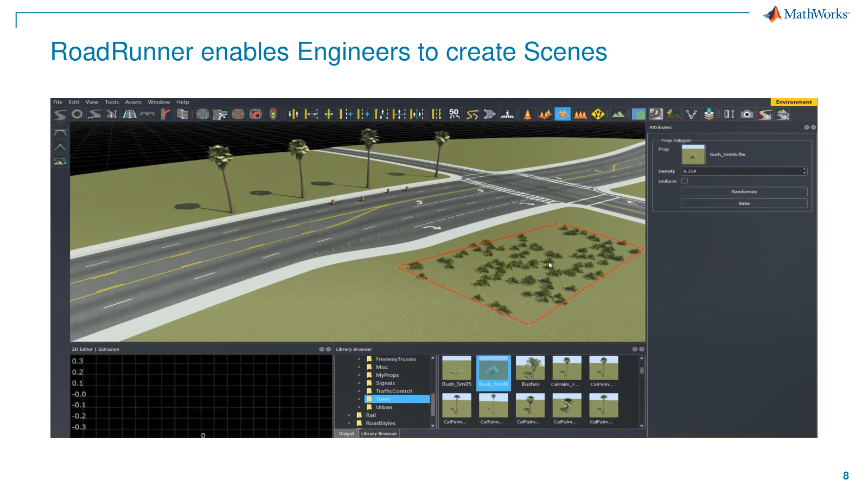Image resolution: width=868 pixels, height=488 pixels.
Task: Select the Bush_Sm06 thumbnail in library
Action: [494, 373]
